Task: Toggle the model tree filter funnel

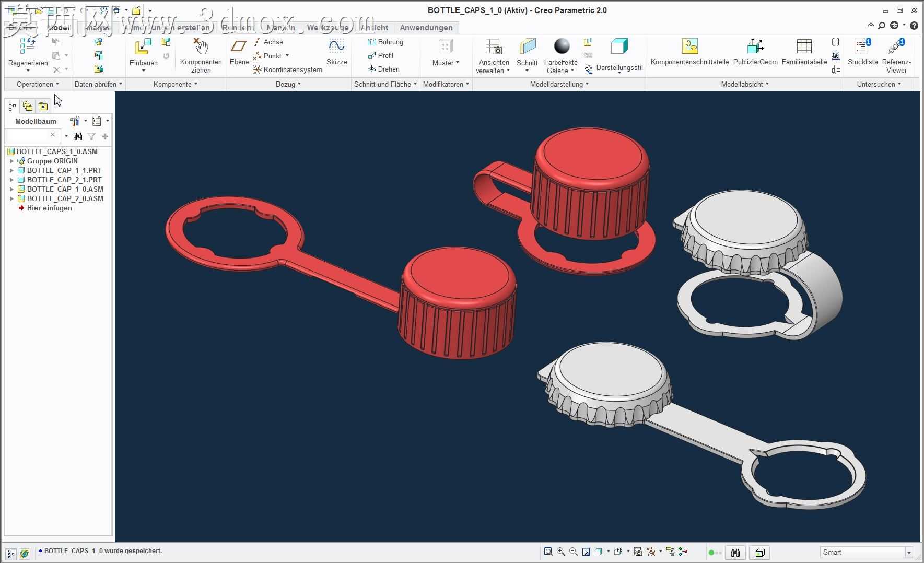Action: pos(91,136)
